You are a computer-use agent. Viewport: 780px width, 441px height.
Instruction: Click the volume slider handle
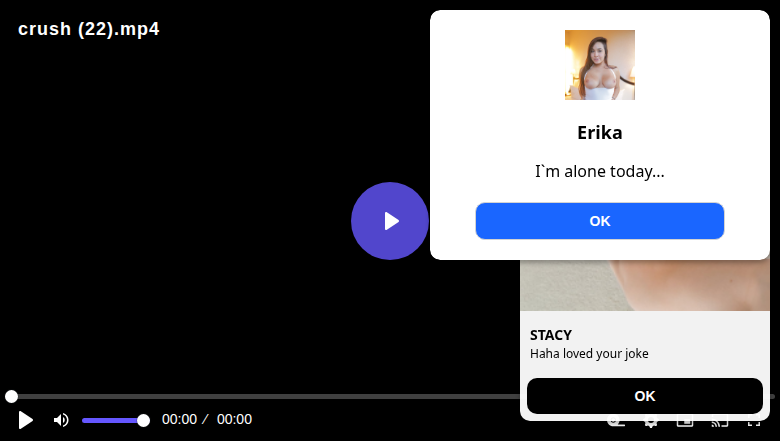tap(143, 421)
